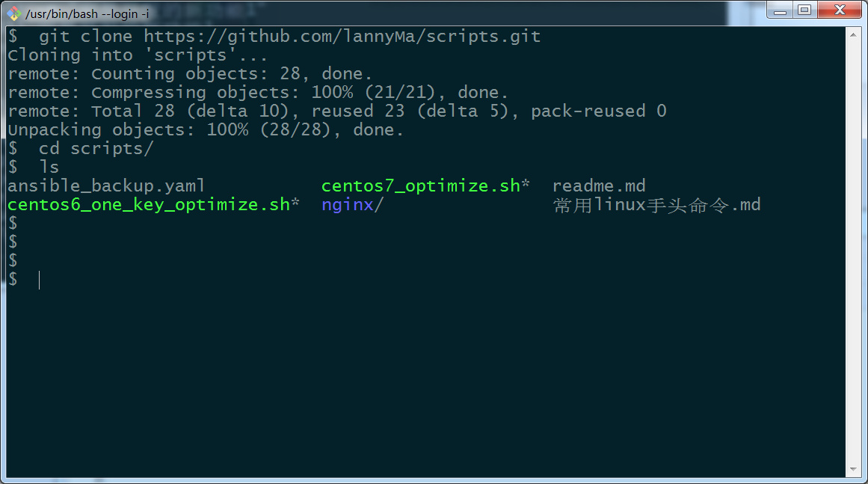Click the scrollbar up arrow
868x484 pixels.
pyautogui.click(x=853, y=35)
